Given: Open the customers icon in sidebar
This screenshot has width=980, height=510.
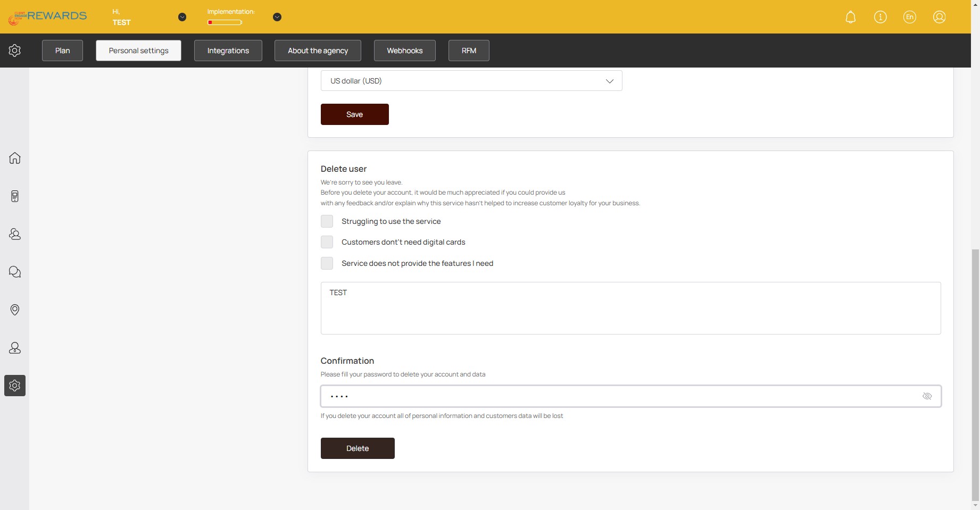Looking at the screenshot, I should coord(15,234).
